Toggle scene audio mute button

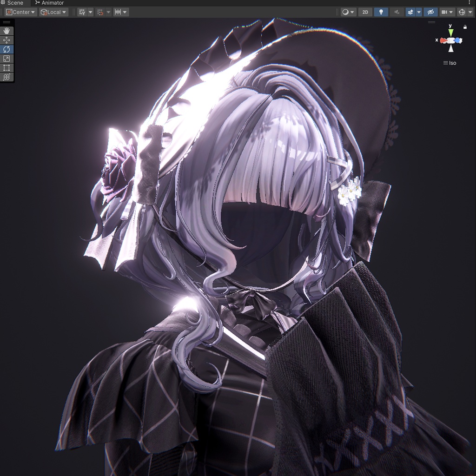point(397,12)
